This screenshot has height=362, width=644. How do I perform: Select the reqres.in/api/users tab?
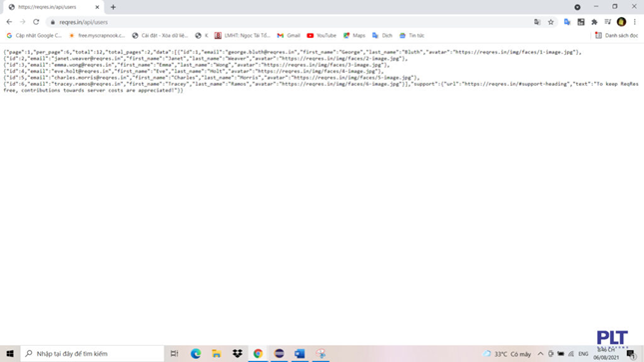53,7
